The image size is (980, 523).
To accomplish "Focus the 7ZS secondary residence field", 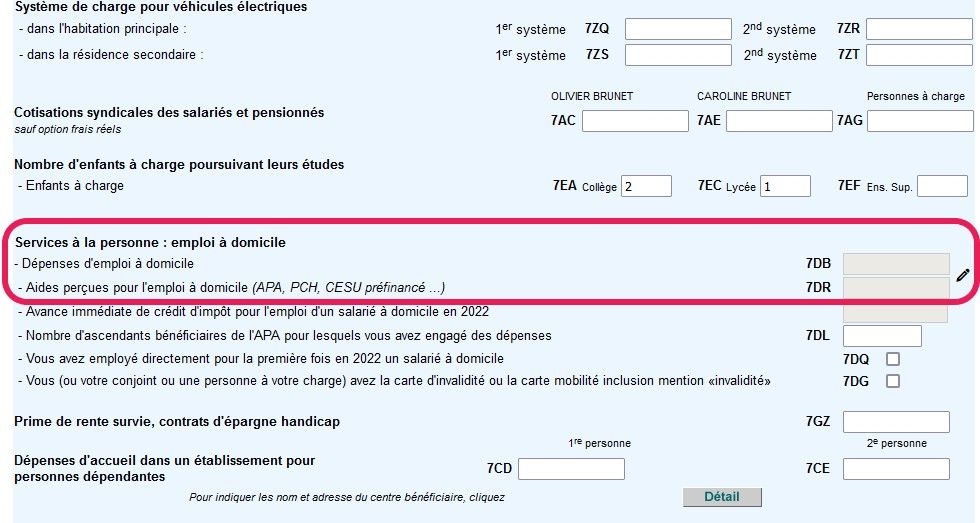I will click(678, 55).
